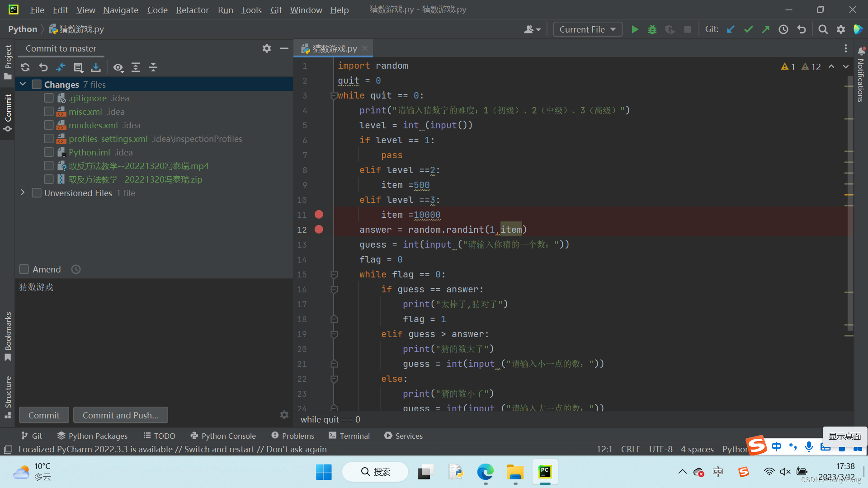
Task: Open the Python Console tab
Action: click(223, 436)
